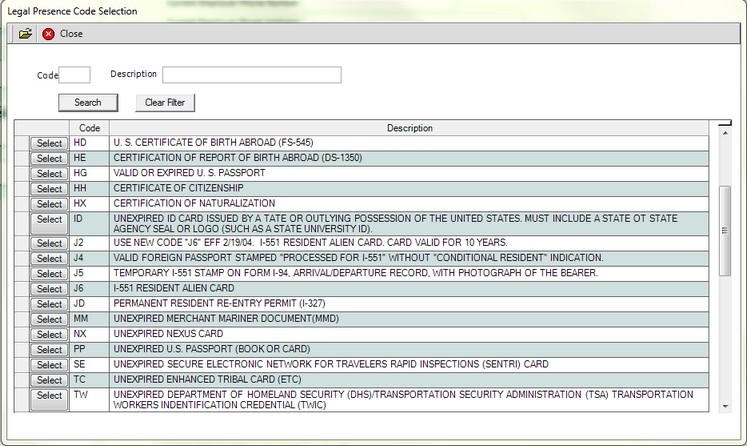Viewport: 747px width, 446px height.
Task: Select code JD permanent resident re-entry permit
Action: [49, 304]
